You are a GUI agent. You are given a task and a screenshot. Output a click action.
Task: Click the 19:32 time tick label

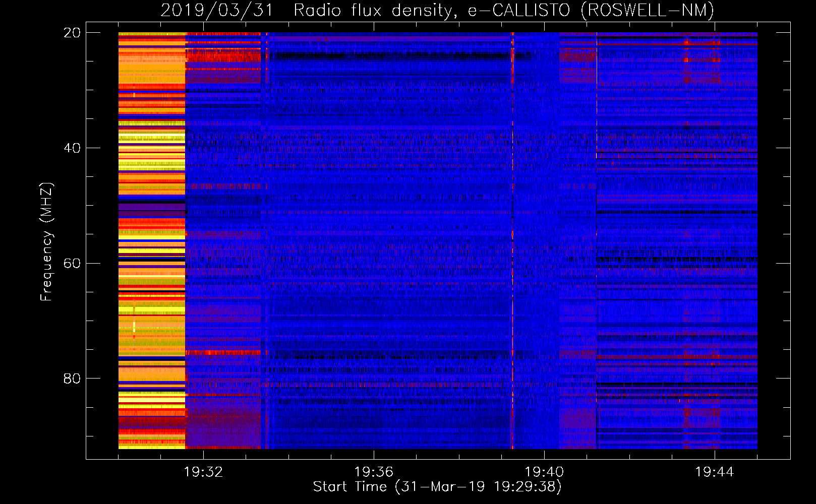(203, 472)
